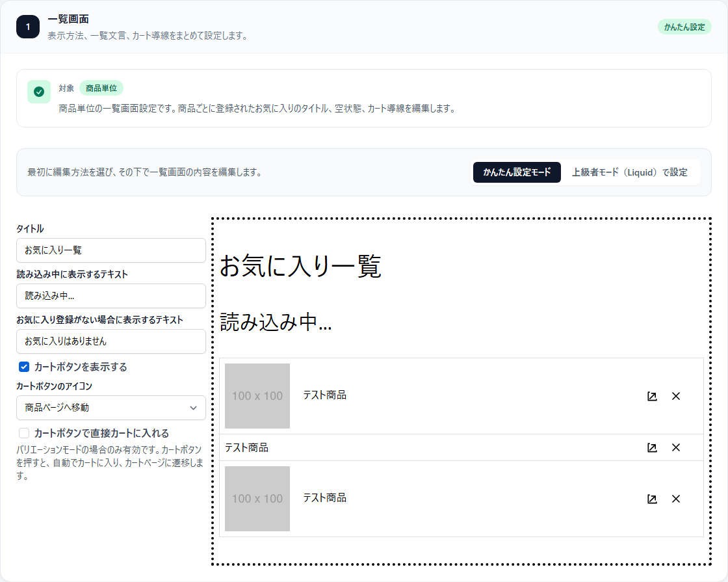Click preview text 読み込み中...
The width and height of the screenshot is (728, 582).
[x=276, y=322]
